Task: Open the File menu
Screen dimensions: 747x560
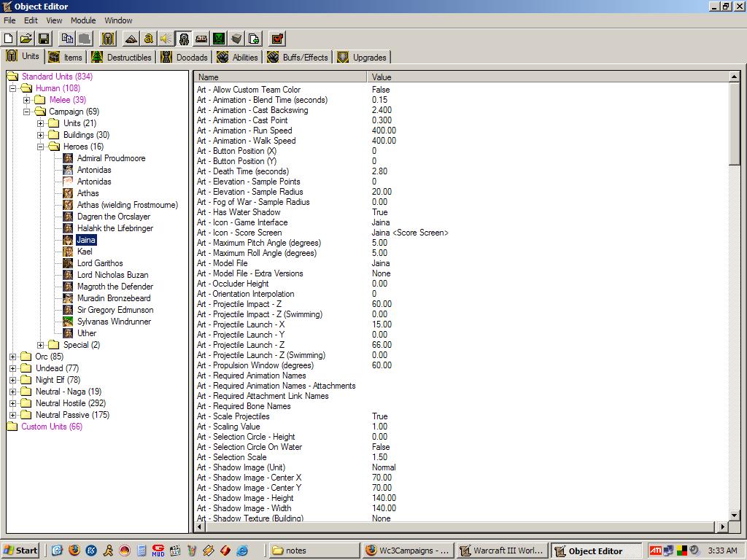Action: 9,20
